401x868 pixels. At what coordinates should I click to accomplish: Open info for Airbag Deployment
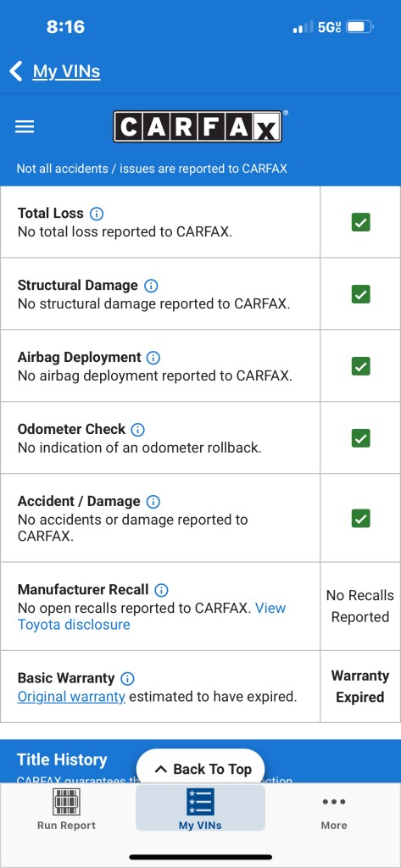(x=153, y=358)
